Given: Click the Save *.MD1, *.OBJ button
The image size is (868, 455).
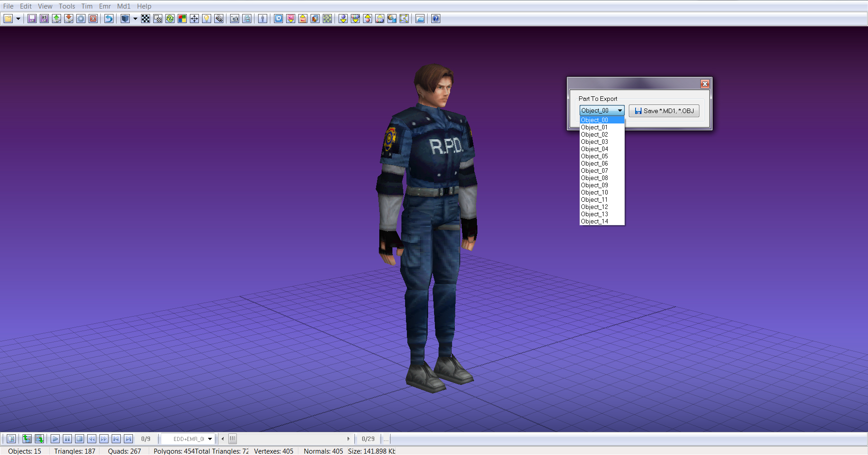Looking at the screenshot, I should [664, 111].
